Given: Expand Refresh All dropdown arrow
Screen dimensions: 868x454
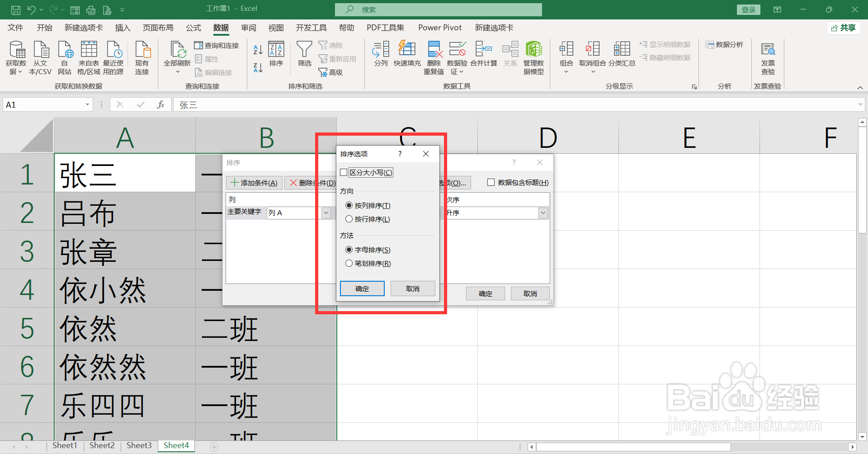Looking at the screenshot, I should pos(177,72).
